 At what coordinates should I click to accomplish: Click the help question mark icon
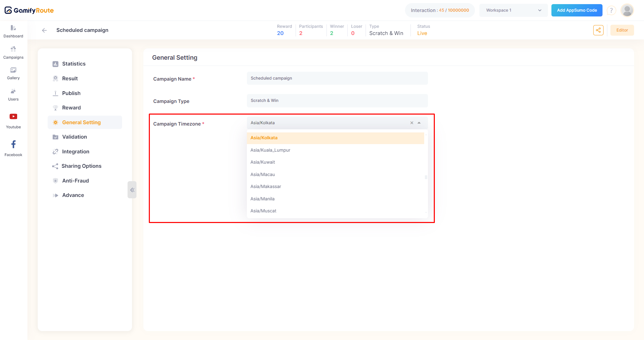(611, 11)
